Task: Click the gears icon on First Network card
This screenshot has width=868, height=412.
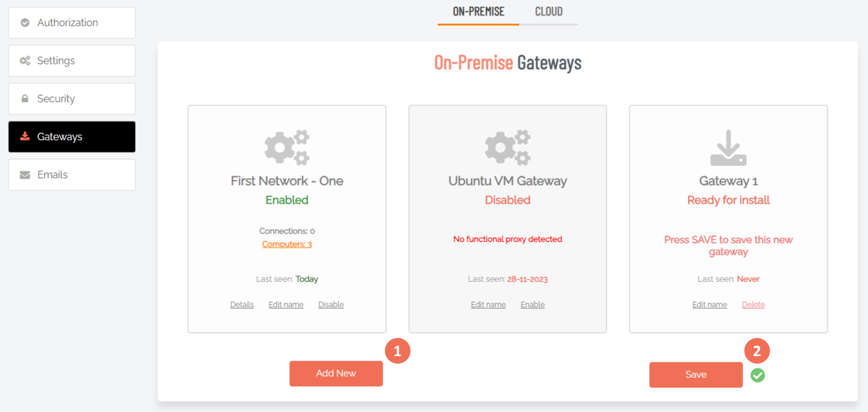Action: (287, 148)
